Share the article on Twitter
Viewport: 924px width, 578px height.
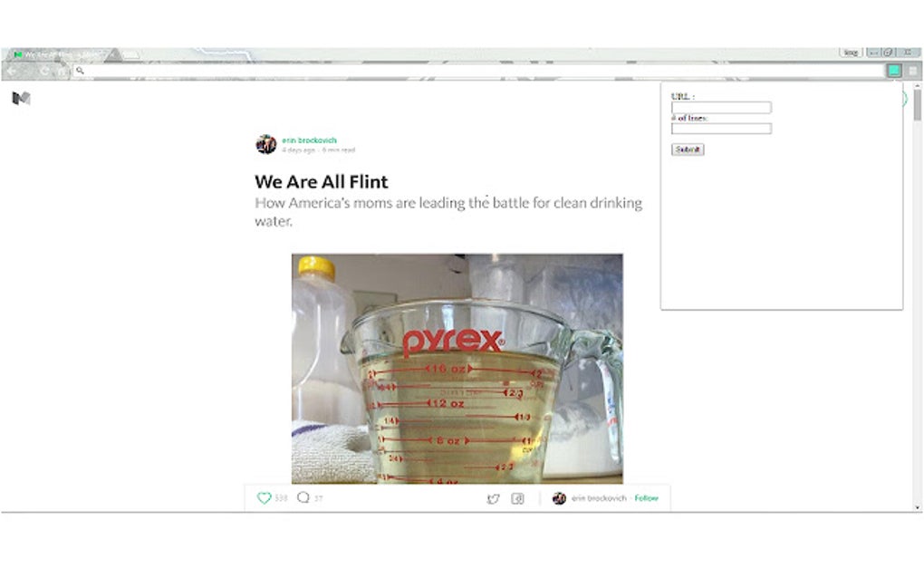(493, 498)
